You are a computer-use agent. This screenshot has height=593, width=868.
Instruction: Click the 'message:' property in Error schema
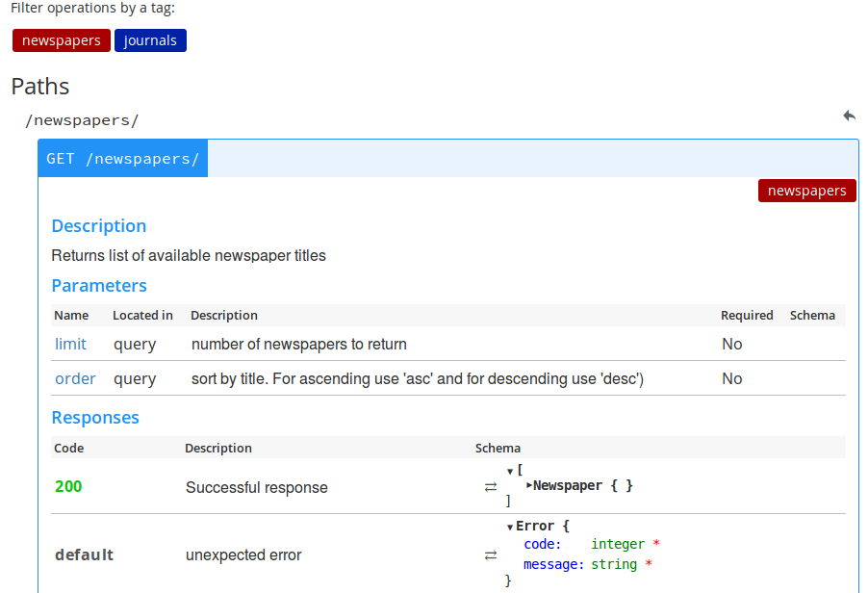point(553,564)
